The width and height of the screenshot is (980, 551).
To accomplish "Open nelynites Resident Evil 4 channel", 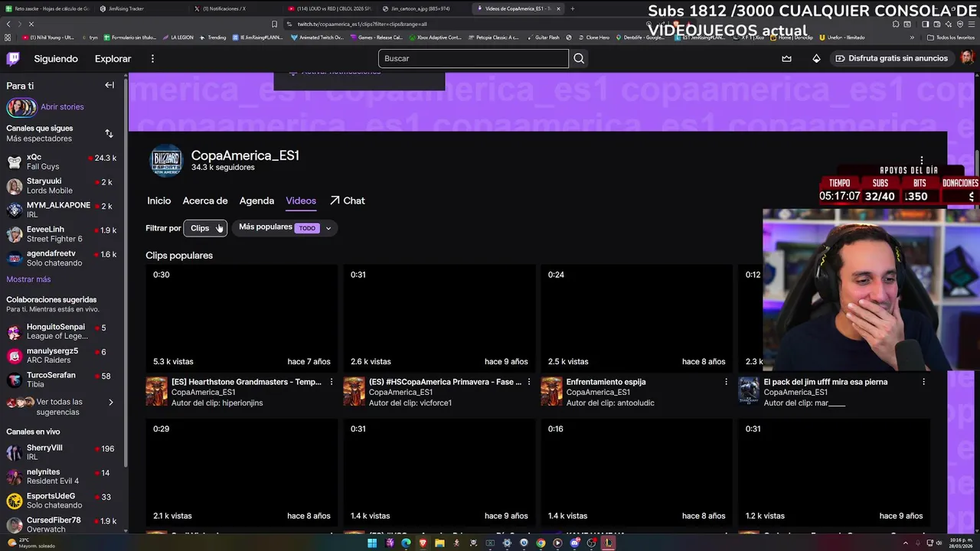I will click(x=61, y=477).
